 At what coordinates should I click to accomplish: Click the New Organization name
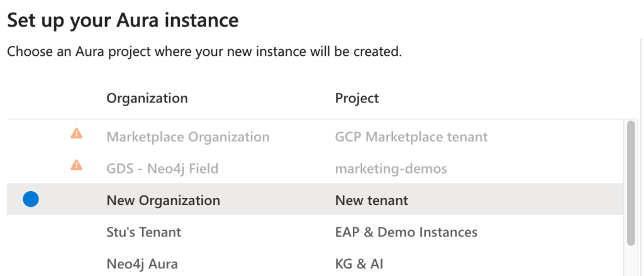(x=164, y=201)
